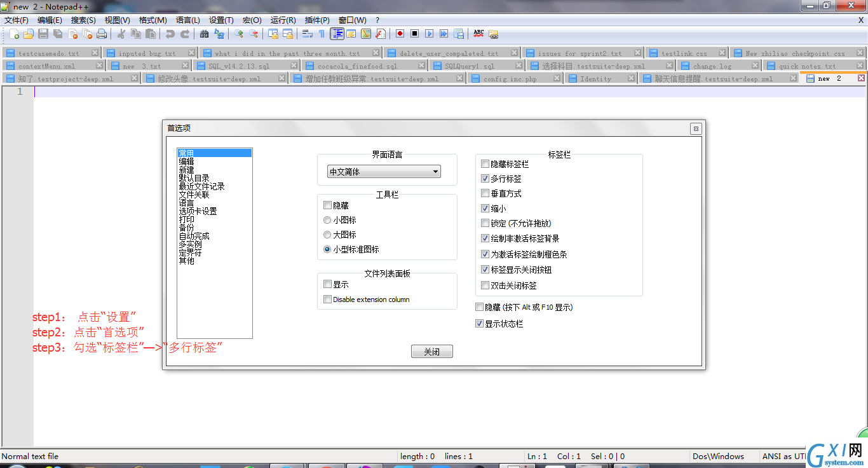Uncheck the 显示状态栏 checkbox
The height and width of the screenshot is (468, 868).
(x=479, y=324)
